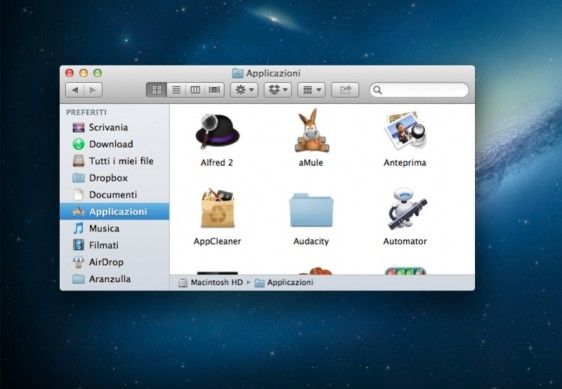This screenshot has width=562, height=389.
Task: Go forward with the right arrow button
Action: click(x=93, y=90)
